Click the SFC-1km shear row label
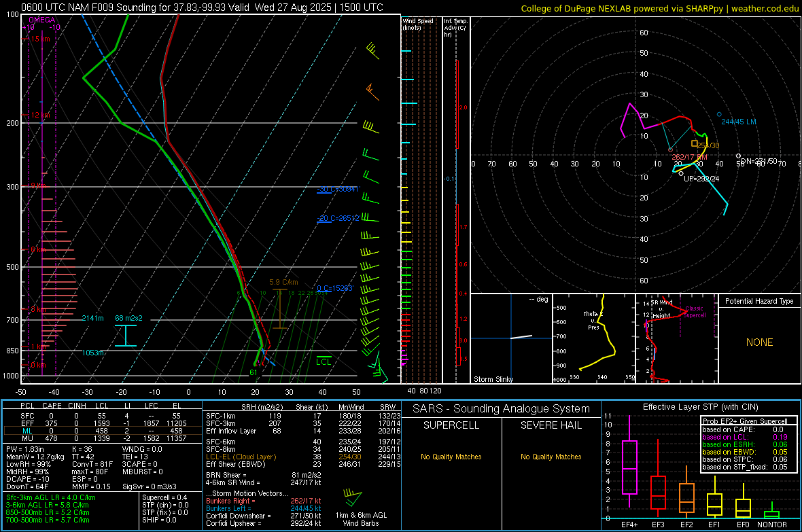 221,416
